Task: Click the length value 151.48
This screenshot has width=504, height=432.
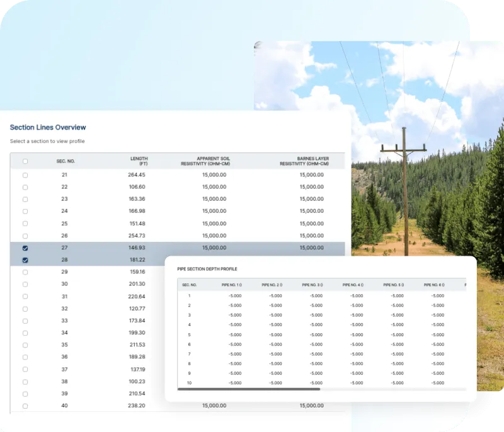Action: 137,224
